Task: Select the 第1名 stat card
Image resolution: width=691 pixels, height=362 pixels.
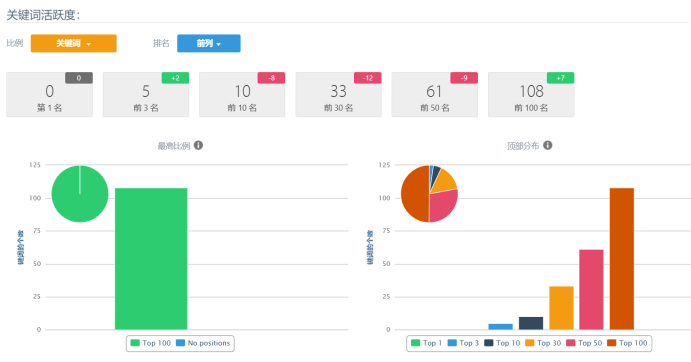Action: tap(49, 95)
